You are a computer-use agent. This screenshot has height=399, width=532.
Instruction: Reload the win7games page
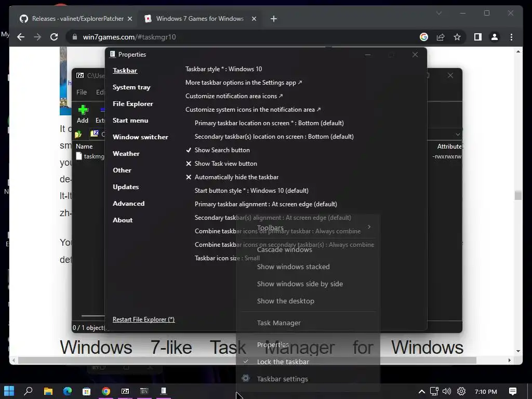point(54,37)
